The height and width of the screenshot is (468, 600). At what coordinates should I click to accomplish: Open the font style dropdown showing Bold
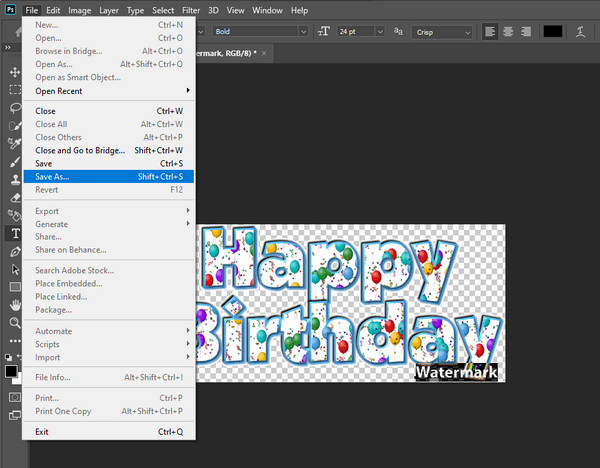260,31
